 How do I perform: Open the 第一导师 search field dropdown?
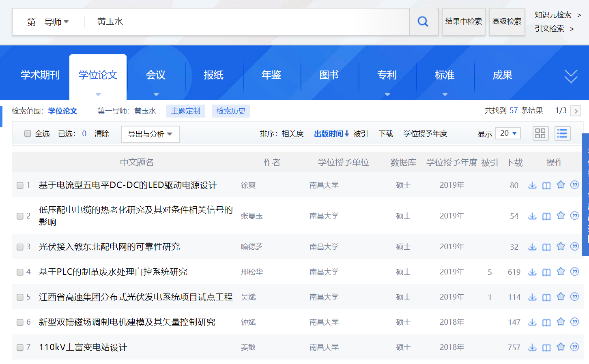[48, 22]
